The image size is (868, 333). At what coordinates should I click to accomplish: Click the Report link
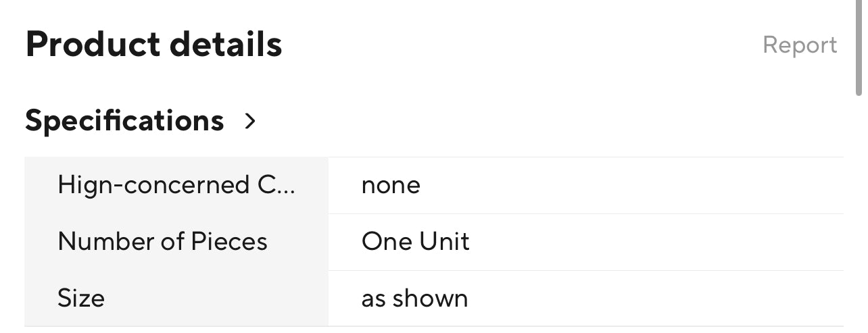(800, 45)
